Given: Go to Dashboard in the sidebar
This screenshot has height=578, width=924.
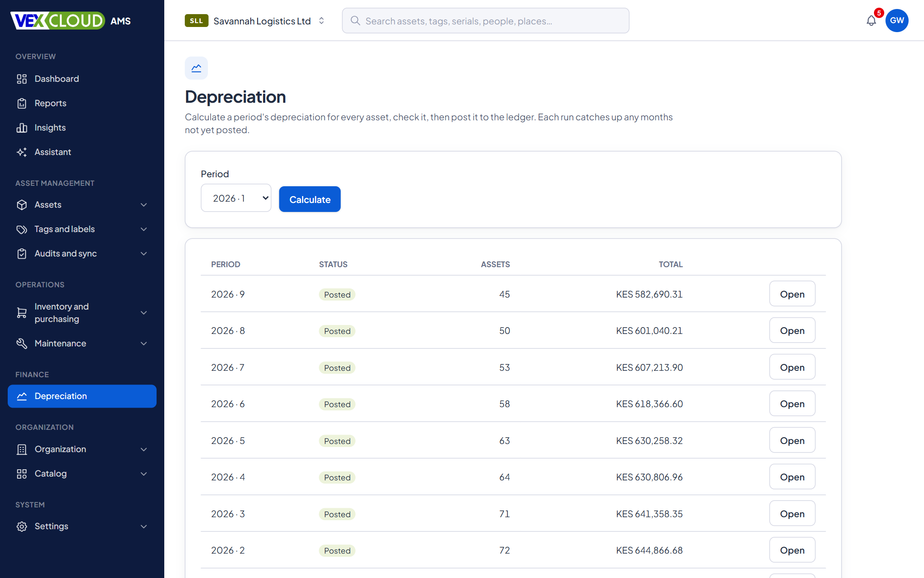Looking at the screenshot, I should [x=82, y=79].
